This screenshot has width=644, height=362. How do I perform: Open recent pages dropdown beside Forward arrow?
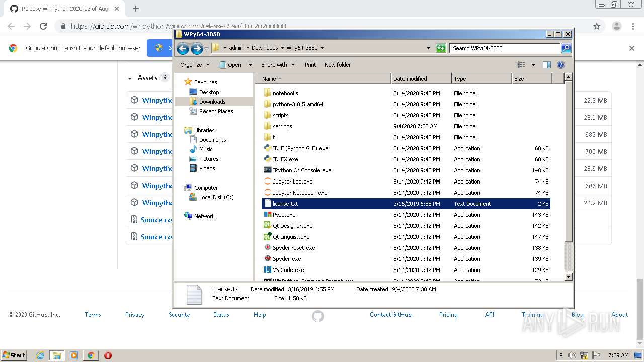pyautogui.click(x=206, y=49)
